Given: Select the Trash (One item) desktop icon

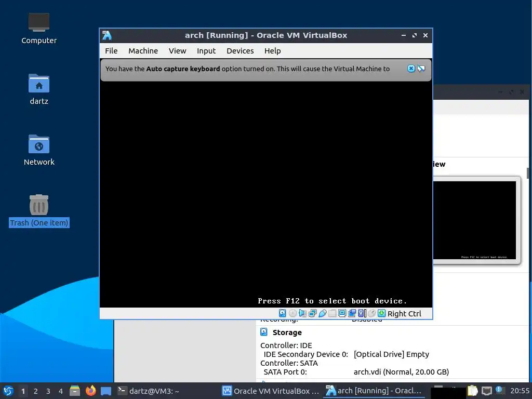Looking at the screenshot, I should pyautogui.click(x=38, y=211).
